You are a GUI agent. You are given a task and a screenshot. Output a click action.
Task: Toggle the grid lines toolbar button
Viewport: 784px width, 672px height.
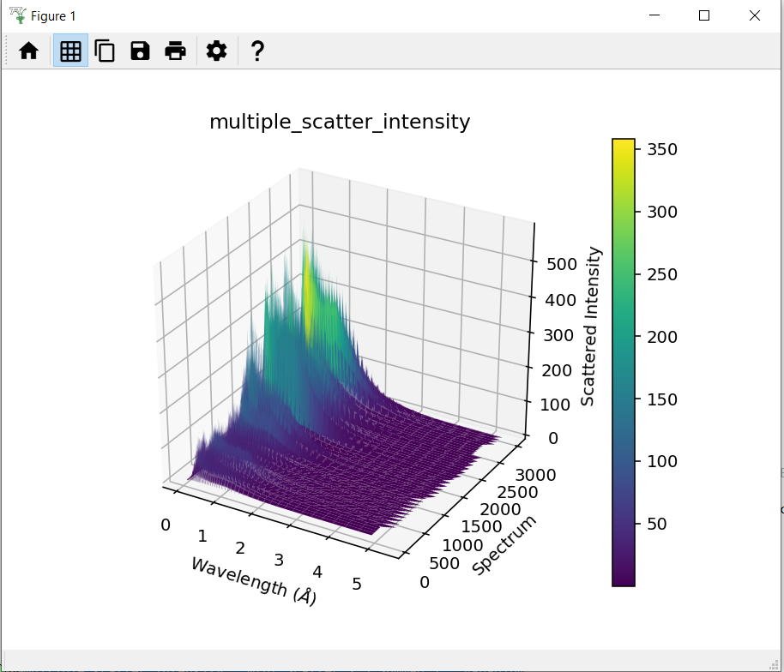[x=70, y=51]
